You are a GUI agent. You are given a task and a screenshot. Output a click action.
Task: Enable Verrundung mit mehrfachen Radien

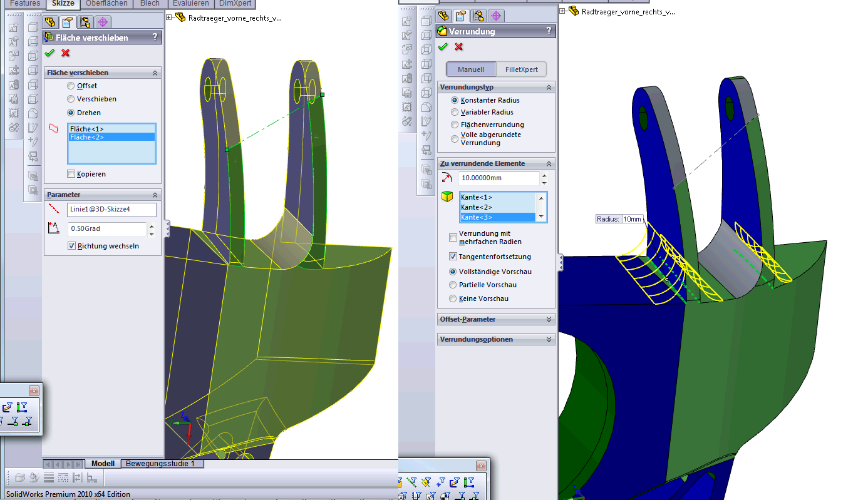click(x=453, y=237)
